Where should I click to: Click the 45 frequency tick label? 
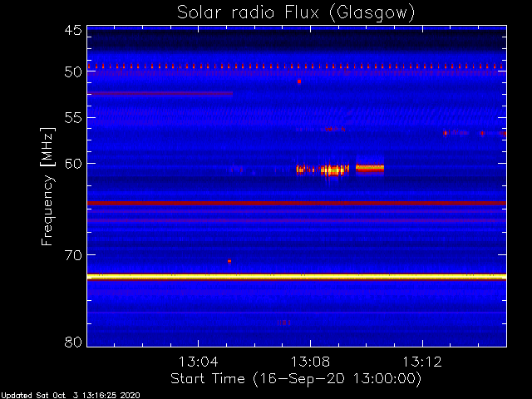click(x=73, y=30)
